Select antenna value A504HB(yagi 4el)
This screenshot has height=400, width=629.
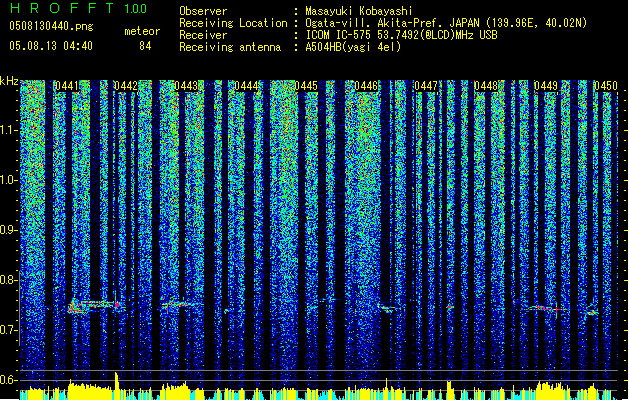[x=353, y=47]
